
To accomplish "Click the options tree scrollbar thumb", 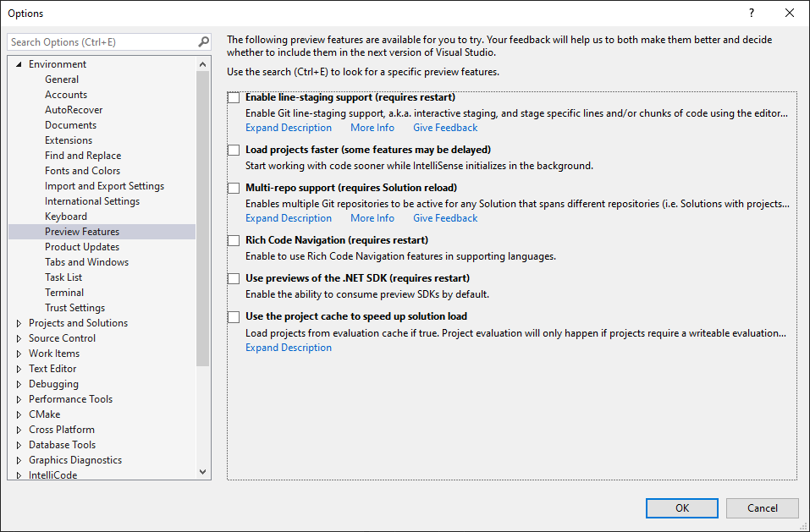I will pyautogui.click(x=202, y=219).
